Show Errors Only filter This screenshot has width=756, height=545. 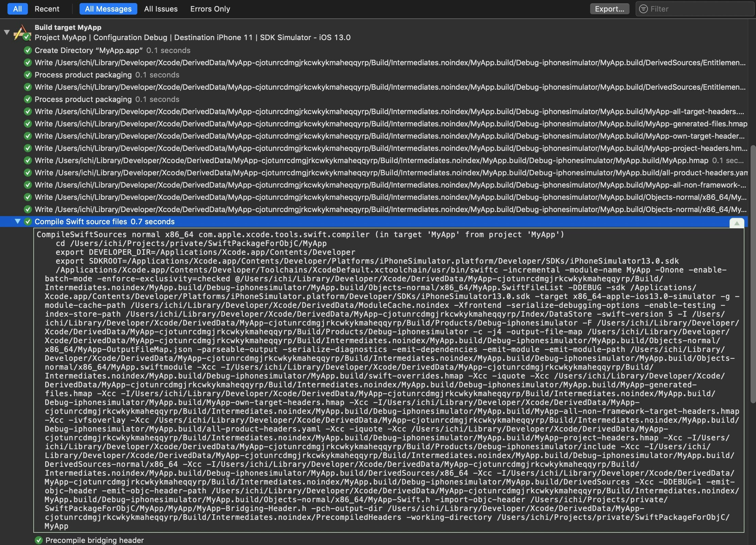point(210,9)
